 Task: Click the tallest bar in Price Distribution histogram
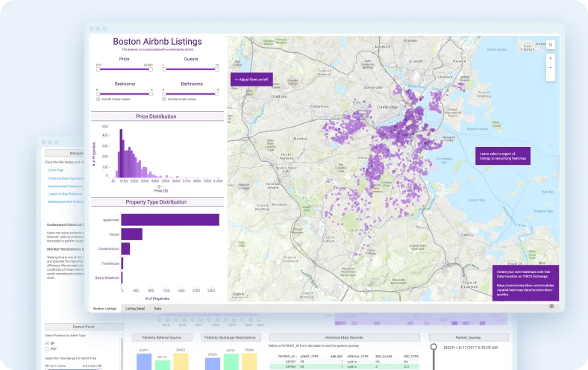click(x=121, y=154)
